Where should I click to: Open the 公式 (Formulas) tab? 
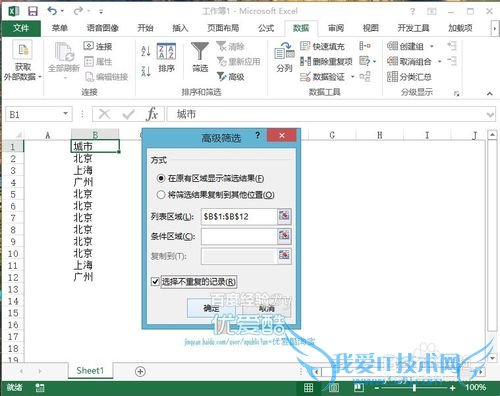pyautogui.click(x=266, y=28)
